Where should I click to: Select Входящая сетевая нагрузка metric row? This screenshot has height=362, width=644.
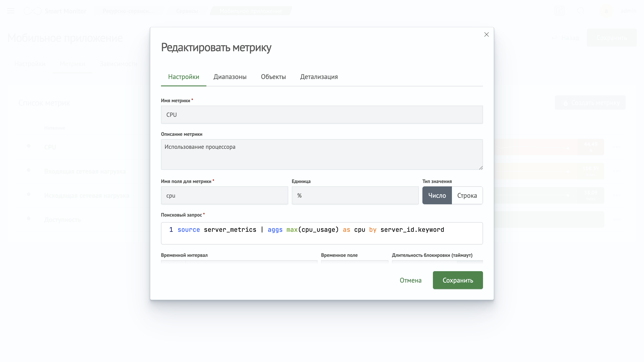pos(85,171)
